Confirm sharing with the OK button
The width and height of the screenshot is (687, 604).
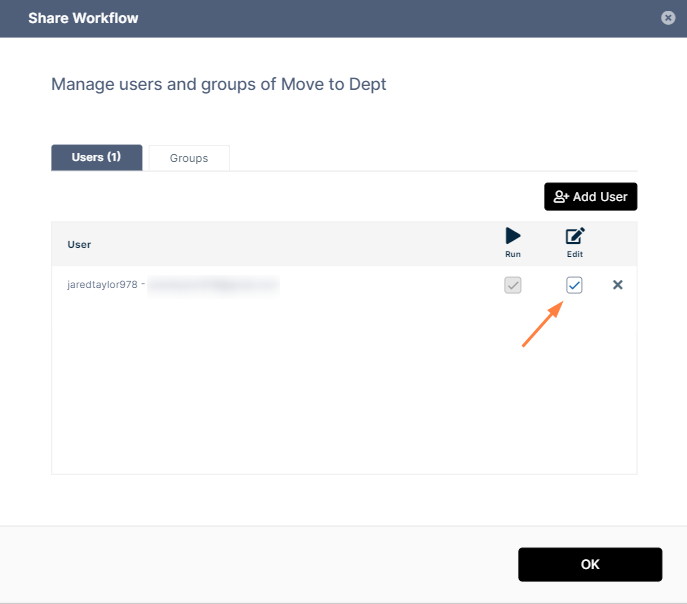click(590, 564)
